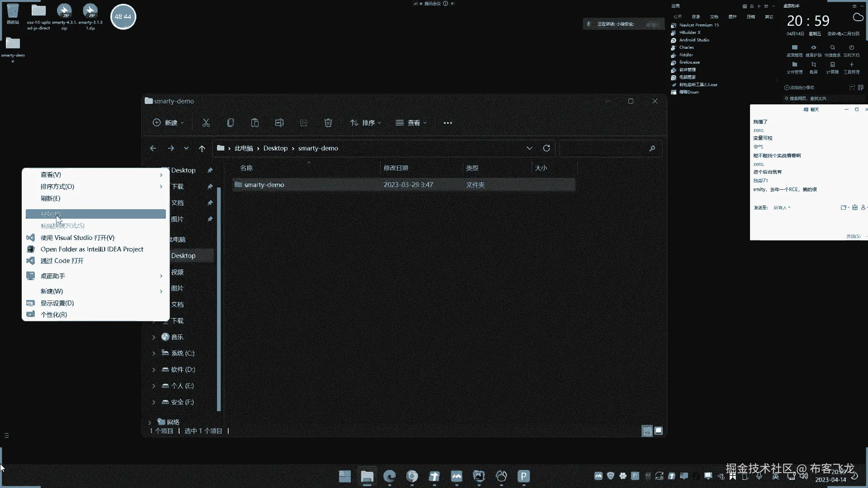Click the Explorer search box
The height and width of the screenshot is (488, 868).
pos(604,148)
